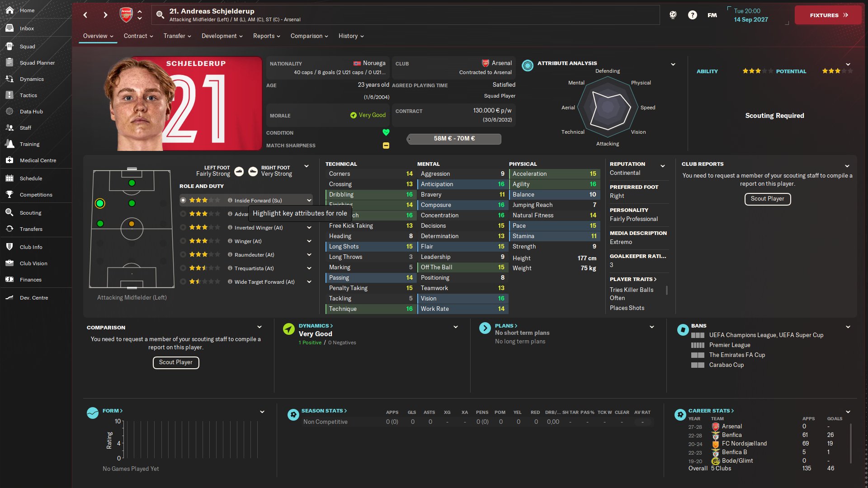
Task: Open Club Info in the sidebar
Action: click(x=31, y=247)
